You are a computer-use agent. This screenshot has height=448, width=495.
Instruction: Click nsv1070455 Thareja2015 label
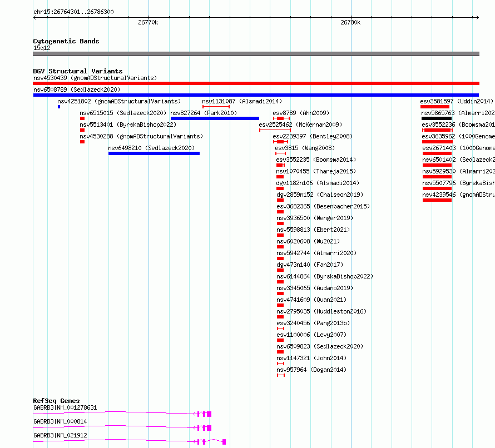tap(316, 171)
